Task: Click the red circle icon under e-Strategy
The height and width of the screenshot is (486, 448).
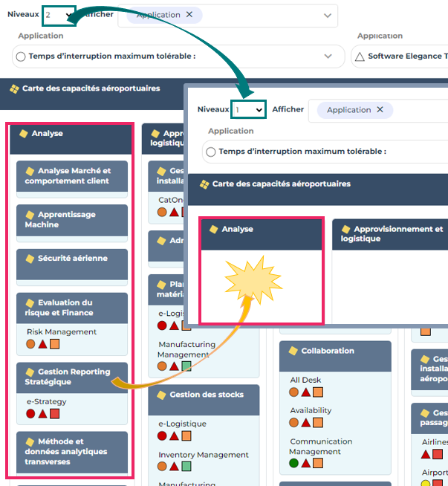Action: point(30,413)
